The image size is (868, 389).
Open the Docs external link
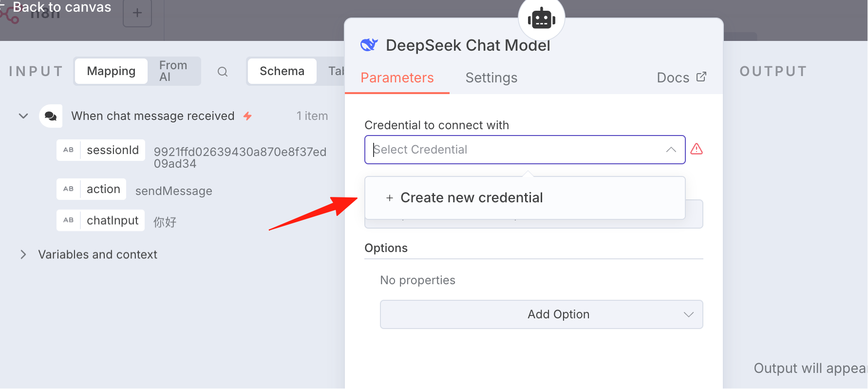(681, 78)
